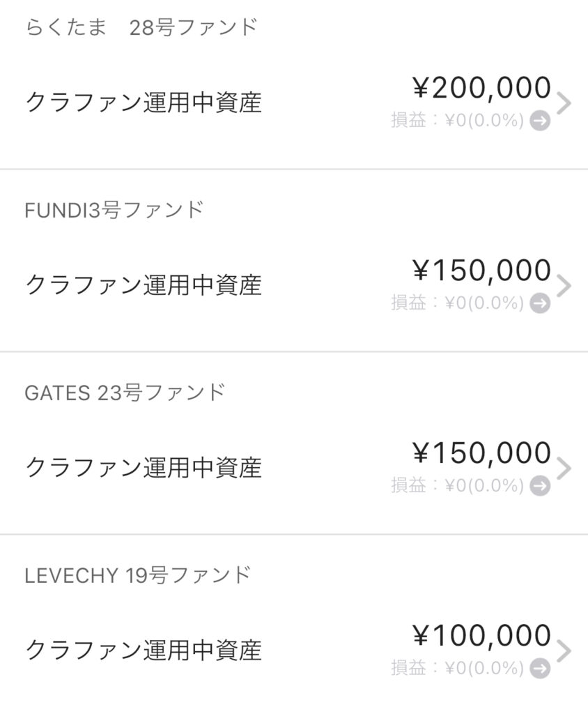Open the ¥150,000 amount for FUNDI3号ファンド
588x714 pixels.
(x=482, y=271)
